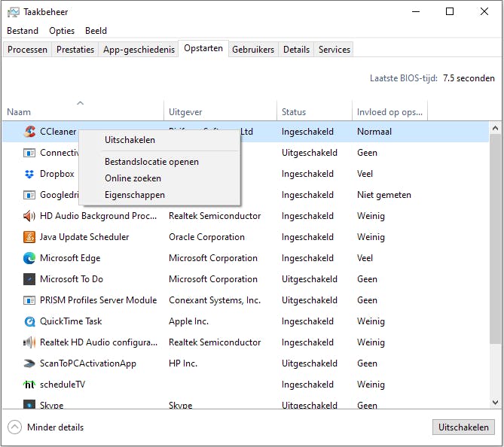The width and height of the screenshot is (504, 447).
Task: Click the Connectivity row icon
Action: pos(29,153)
